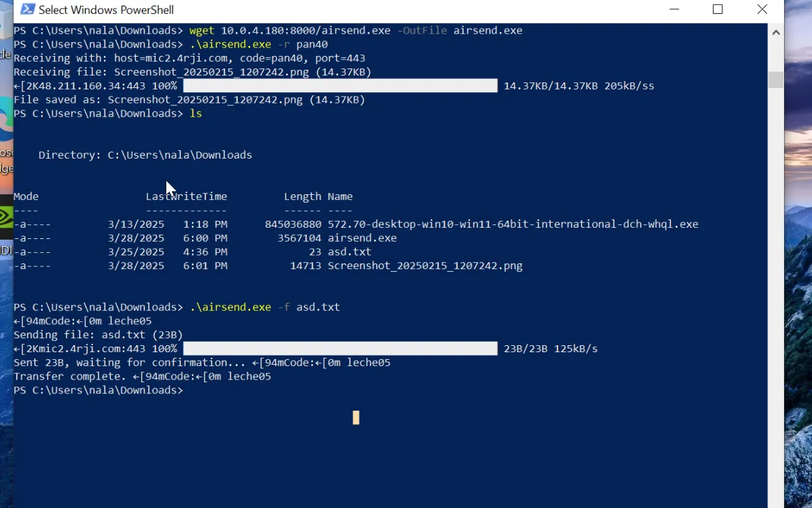The image size is (812, 508).
Task: Click the PowerShell icon in the title bar
Action: click(x=27, y=10)
